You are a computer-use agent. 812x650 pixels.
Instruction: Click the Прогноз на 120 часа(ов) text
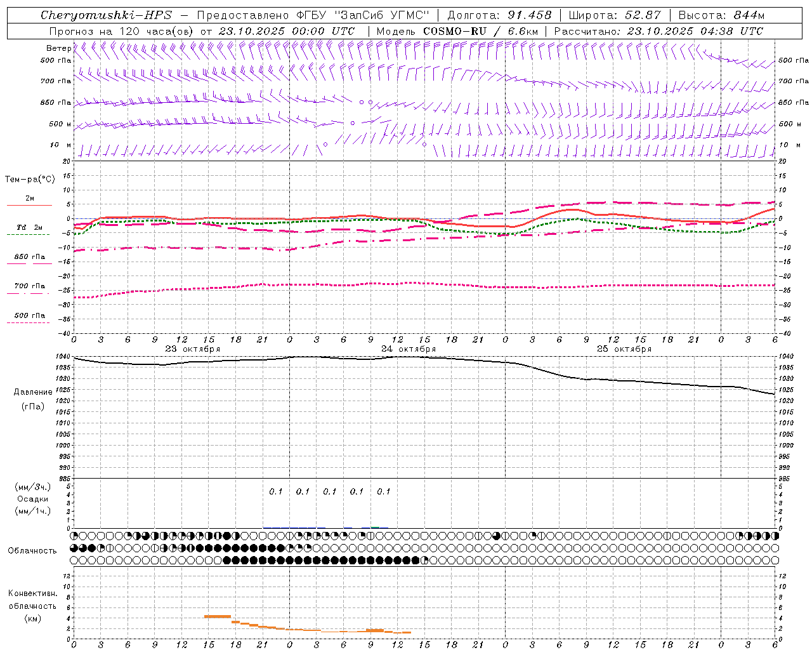click(122, 31)
